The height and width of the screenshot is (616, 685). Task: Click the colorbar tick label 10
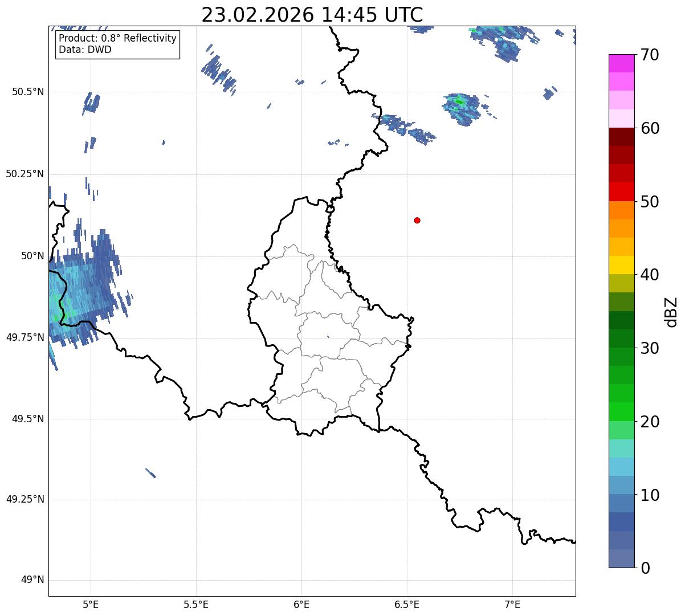click(x=650, y=495)
